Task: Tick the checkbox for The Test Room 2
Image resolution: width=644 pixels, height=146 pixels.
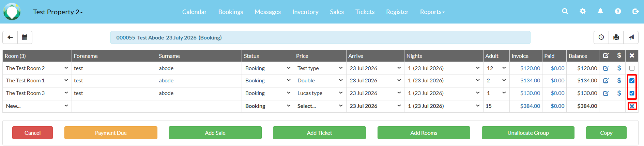Action: [x=632, y=68]
